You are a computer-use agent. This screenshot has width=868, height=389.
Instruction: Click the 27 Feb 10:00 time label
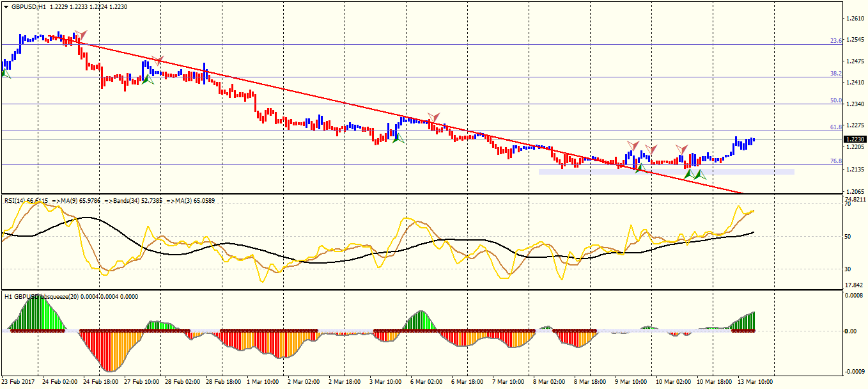[x=142, y=382]
